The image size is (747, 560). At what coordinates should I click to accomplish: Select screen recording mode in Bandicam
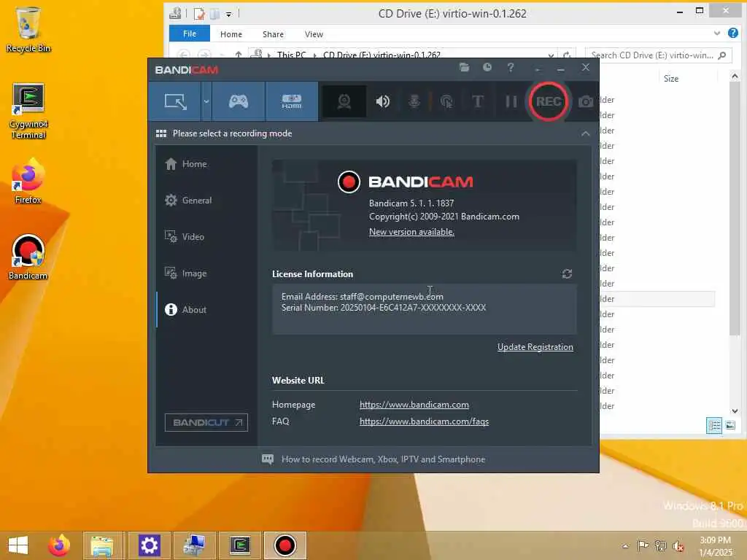point(175,101)
